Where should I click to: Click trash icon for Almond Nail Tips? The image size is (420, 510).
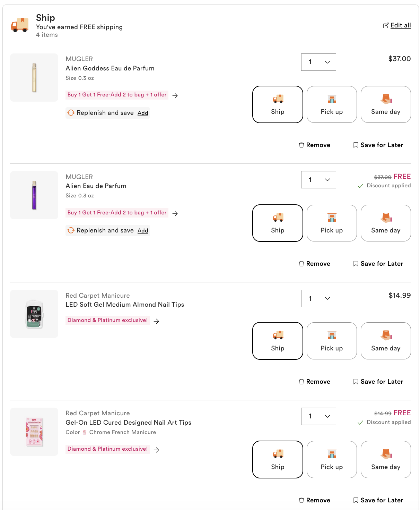tap(301, 382)
